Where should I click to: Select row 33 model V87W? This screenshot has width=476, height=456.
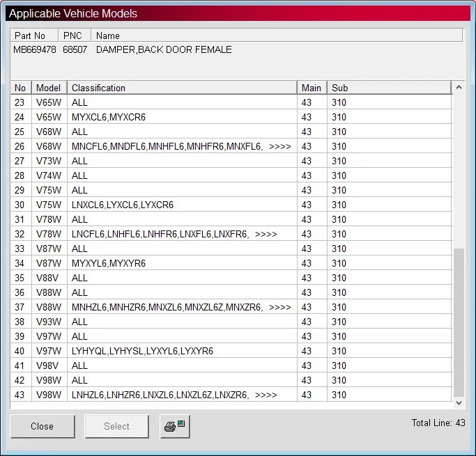(49, 249)
